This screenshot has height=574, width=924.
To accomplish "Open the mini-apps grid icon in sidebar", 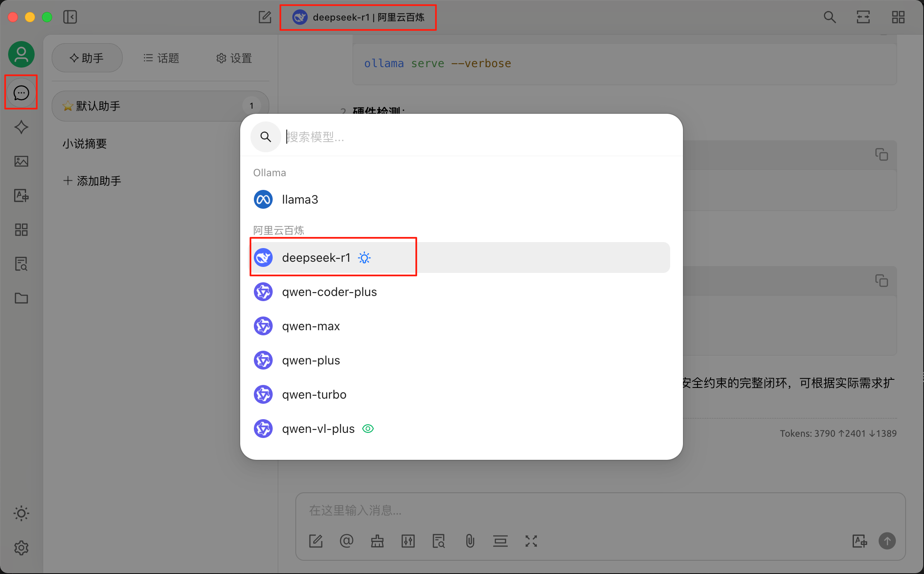I will pos(21,230).
